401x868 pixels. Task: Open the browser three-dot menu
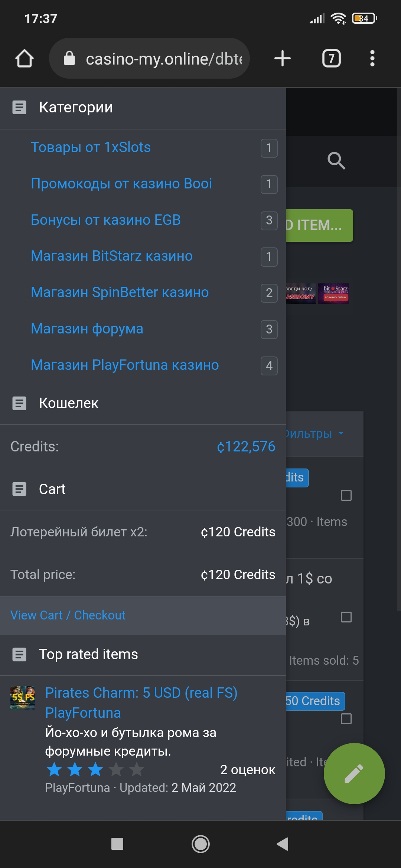pyautogui.click(x=372, y=59)
